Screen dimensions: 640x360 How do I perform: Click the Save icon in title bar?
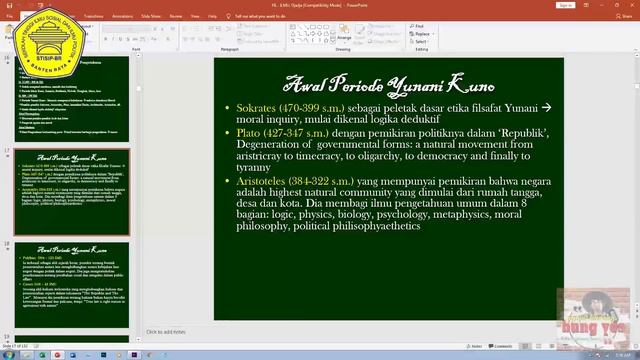click(x=9, y=5)
